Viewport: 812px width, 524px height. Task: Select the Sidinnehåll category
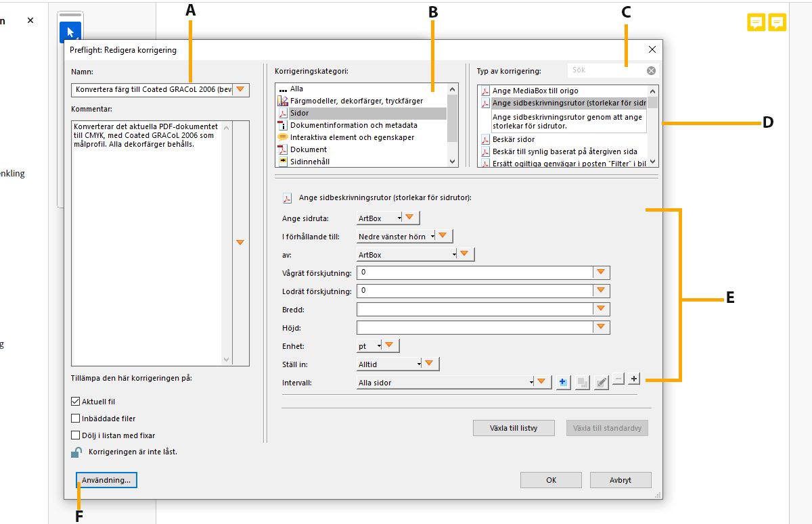pos(361,162)
